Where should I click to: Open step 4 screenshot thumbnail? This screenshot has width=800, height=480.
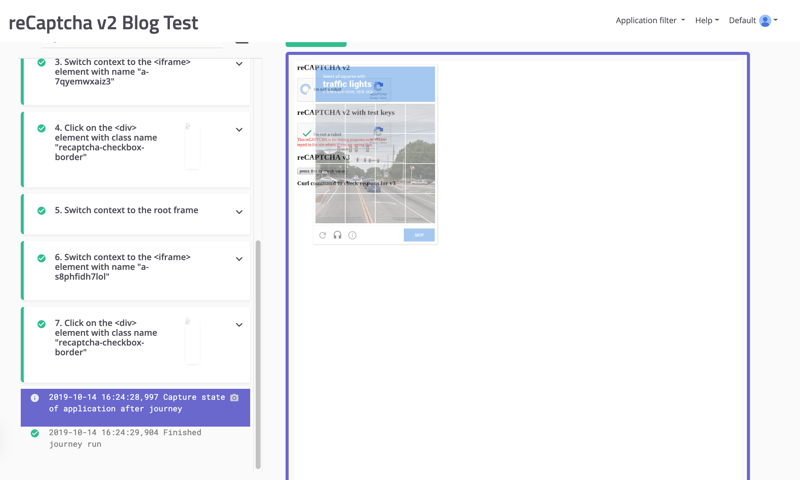pyautogui.click(x=192, y=146)
